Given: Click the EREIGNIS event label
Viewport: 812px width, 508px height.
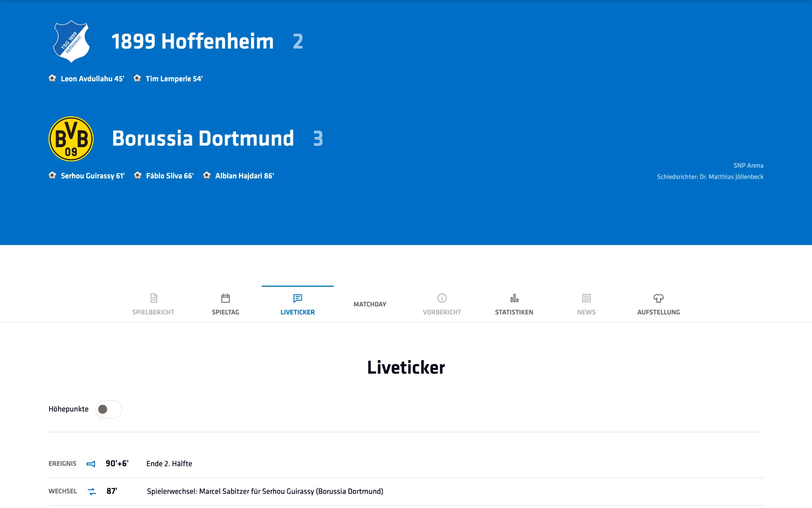Looking at the screenshot, I should (63, 464).
